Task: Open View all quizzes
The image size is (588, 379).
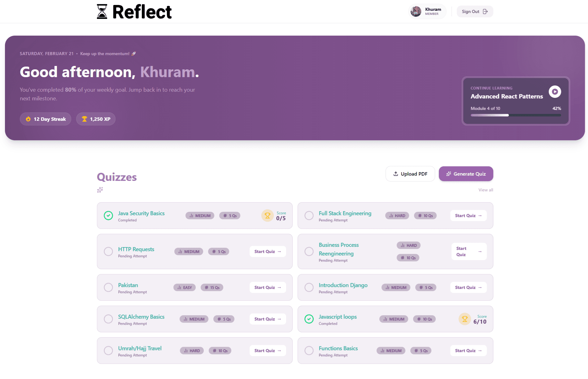Action: point(485,190)
